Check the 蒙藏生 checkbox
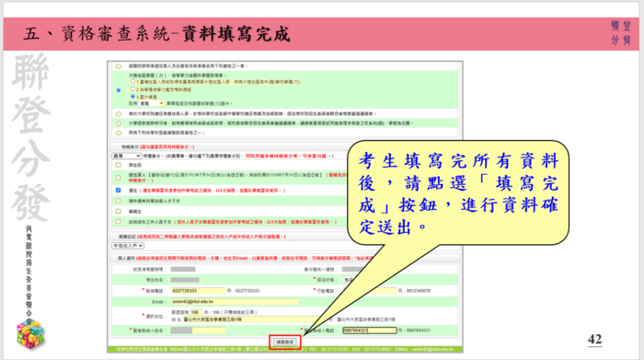The height and width of the screenshot is (360, 644). [x=119, y=211]
